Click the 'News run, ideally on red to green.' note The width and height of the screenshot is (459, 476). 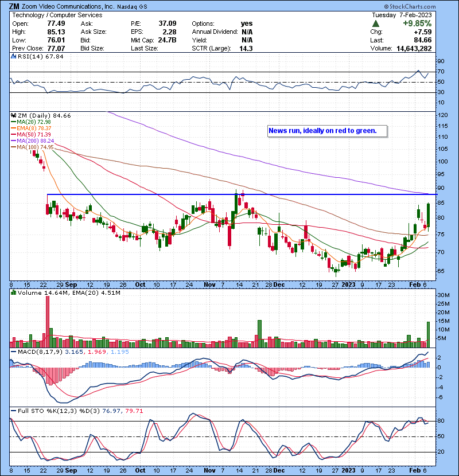pyautogui.click(x=322, y=131)
